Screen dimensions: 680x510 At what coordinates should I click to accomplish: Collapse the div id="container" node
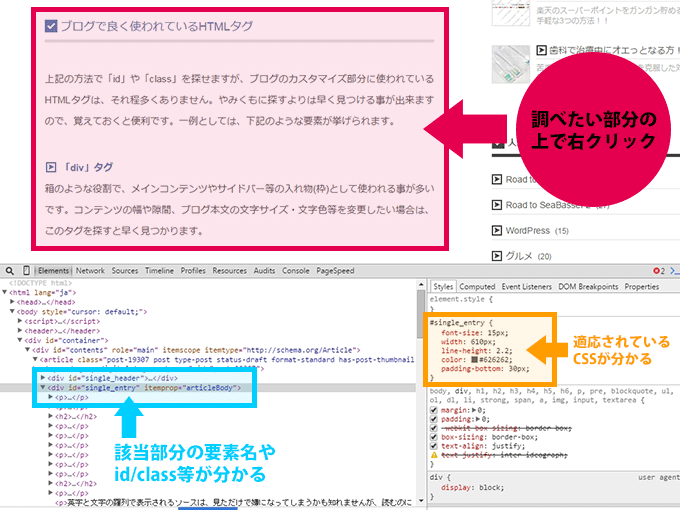point(20,340)
